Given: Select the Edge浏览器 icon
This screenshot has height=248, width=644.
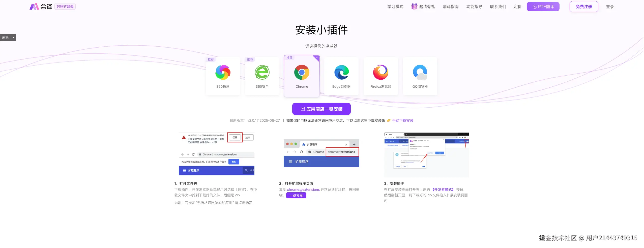Looking at the screenshot, I should pyautogui.click(x=341, y=72).
